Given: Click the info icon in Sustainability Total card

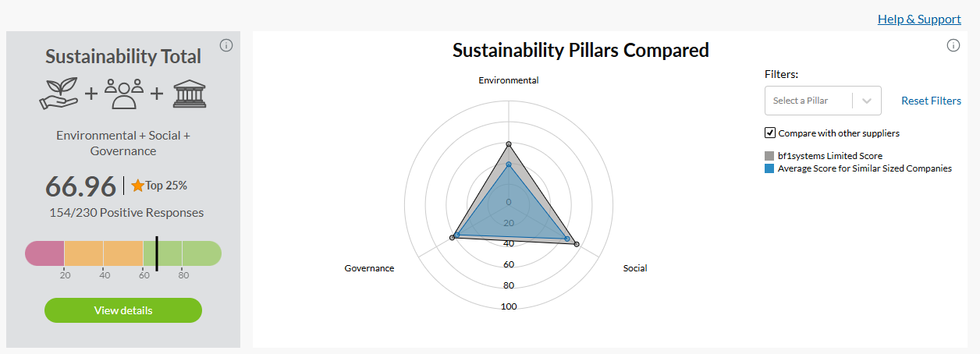Looking at the screenshot, I should pyautogui.click(x=226, y=45).
